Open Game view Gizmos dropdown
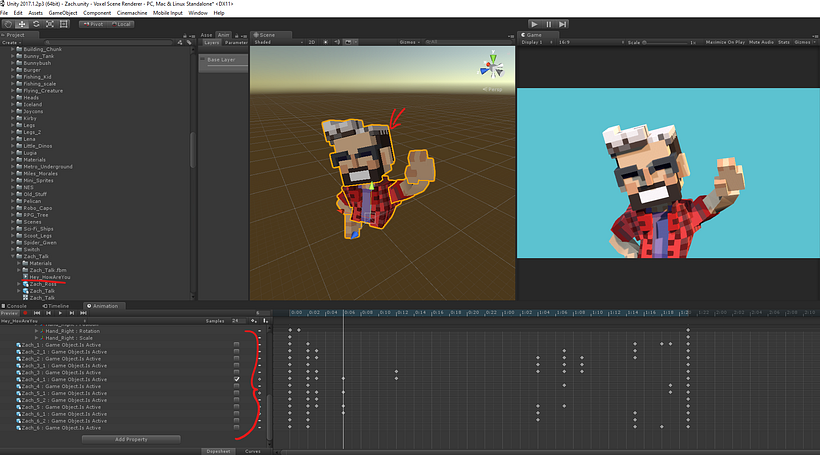Image resolution: width=820 pixels, height=455 pixels. 804,42
